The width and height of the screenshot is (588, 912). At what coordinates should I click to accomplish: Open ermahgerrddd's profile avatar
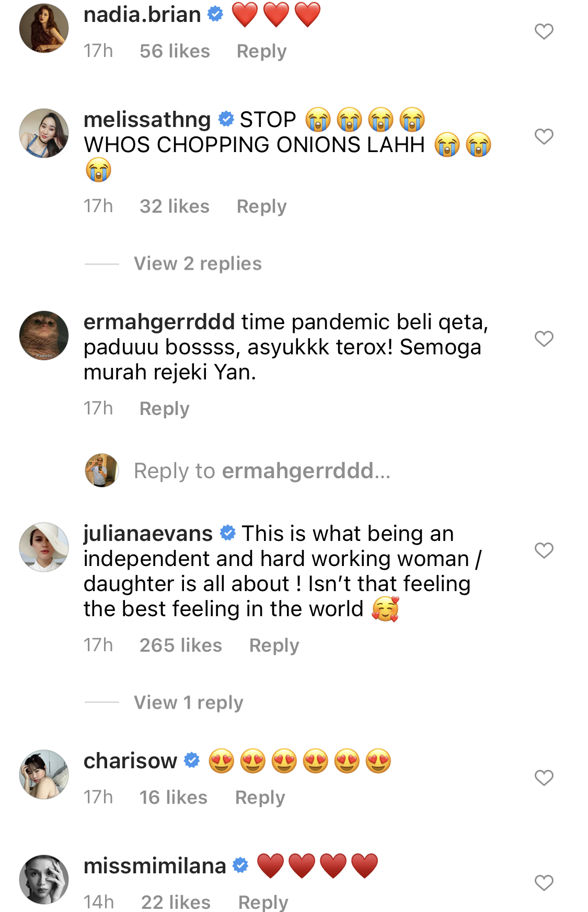44,336
